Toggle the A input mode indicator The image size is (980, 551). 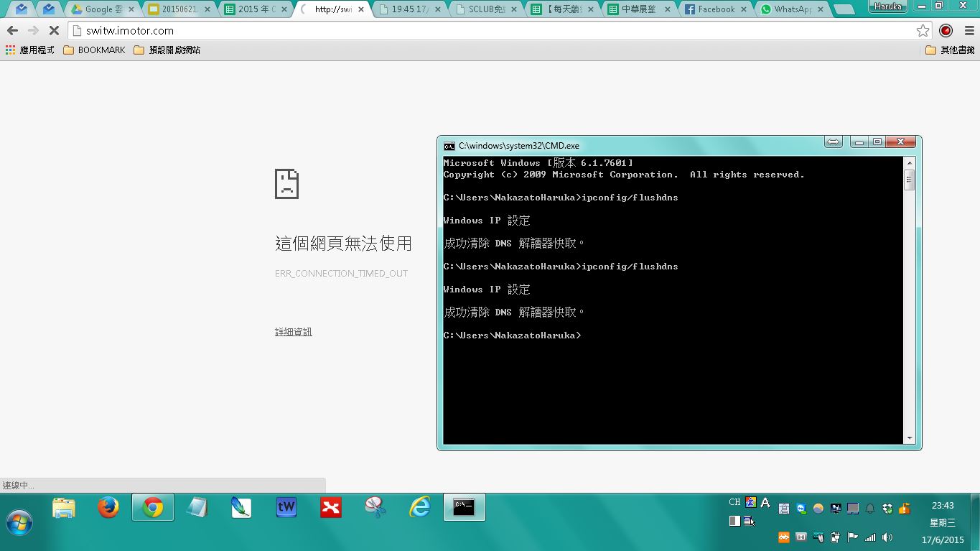[x=765, y=503]
